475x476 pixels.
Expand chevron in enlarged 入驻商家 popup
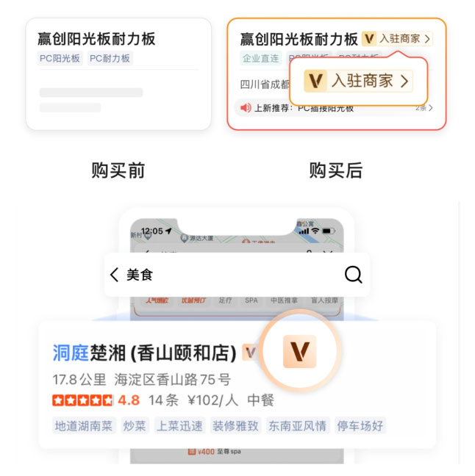pos(404,81)
